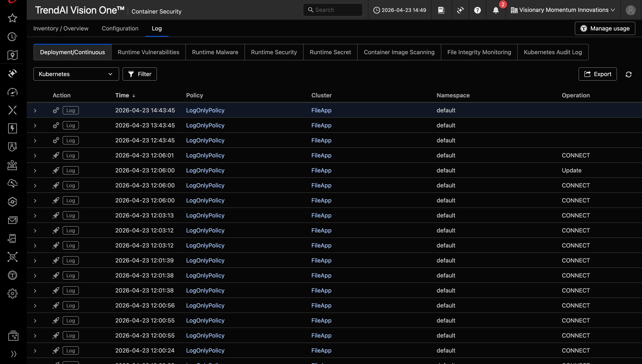Click the help question mark icon

[x=477, y=10]
